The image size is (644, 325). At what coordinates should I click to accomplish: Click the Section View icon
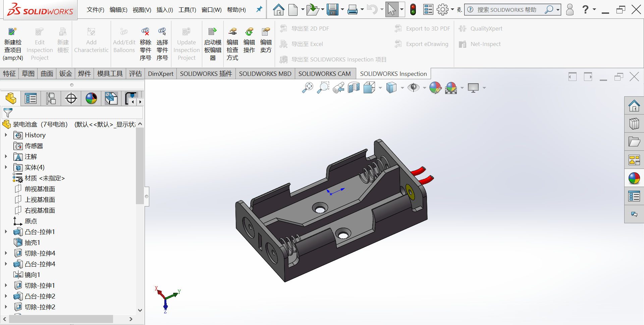(x=354, y=88)
